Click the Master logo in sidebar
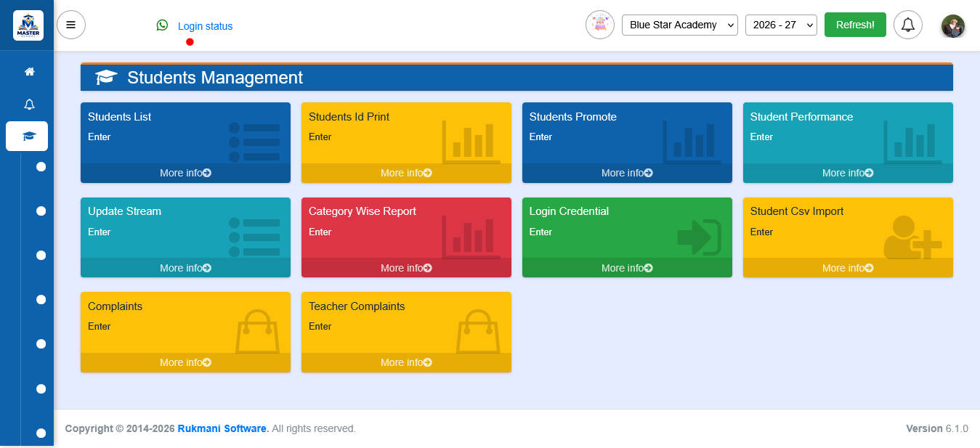The image size is (980, 448). [x=28, y=25]
